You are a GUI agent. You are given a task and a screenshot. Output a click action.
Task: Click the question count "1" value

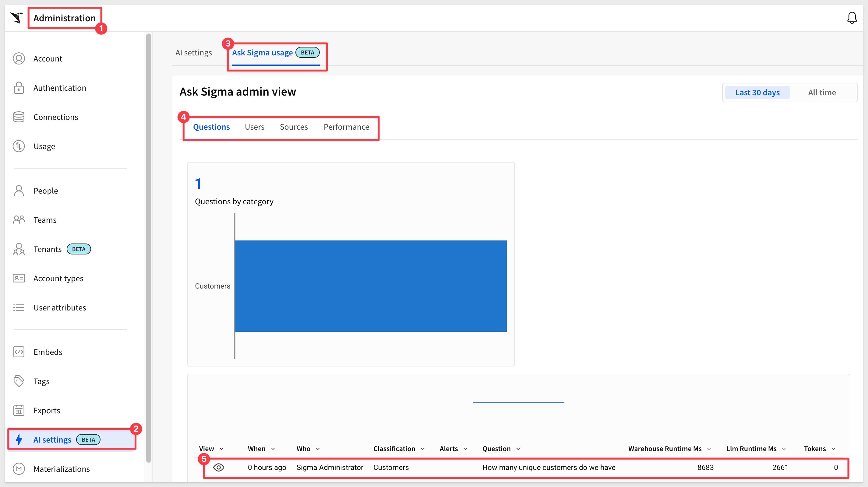tap(198, 184)
